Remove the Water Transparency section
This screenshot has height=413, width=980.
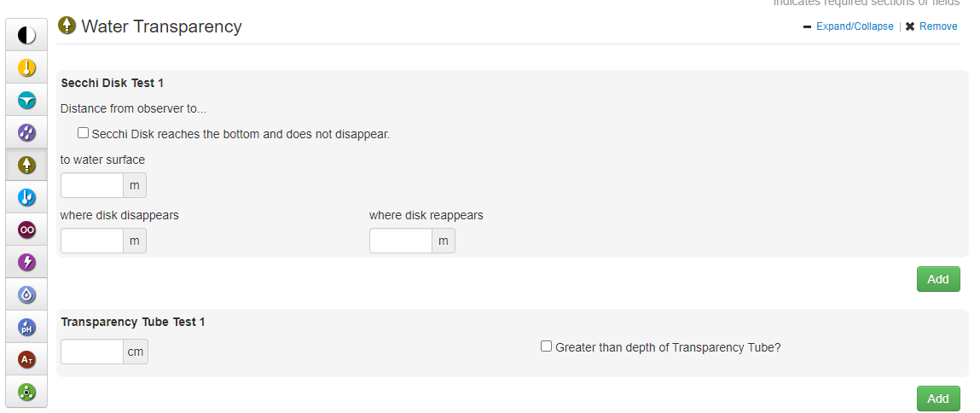(937, 26)
